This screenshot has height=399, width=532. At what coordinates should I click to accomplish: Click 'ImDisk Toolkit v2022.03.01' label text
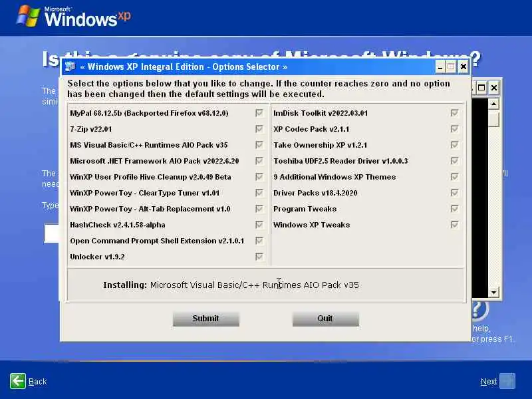321,113
